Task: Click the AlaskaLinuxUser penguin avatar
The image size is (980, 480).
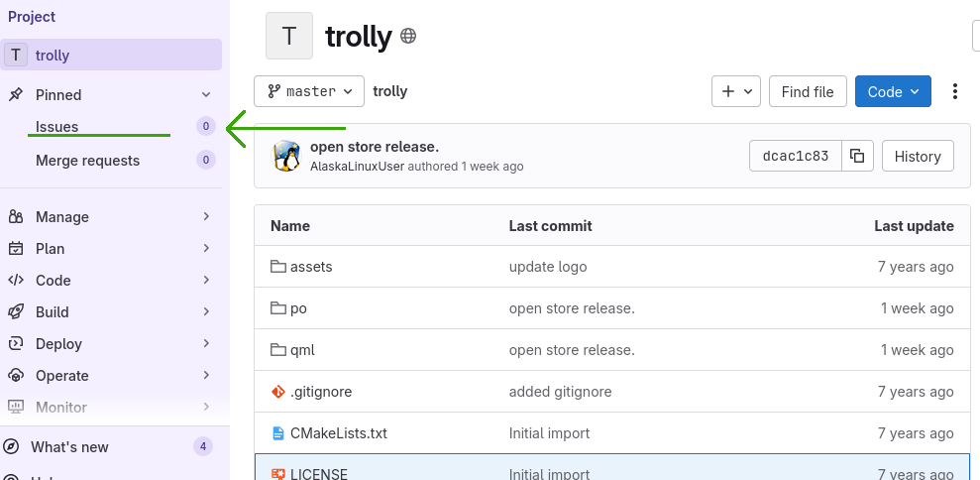Action: (287, 156)
